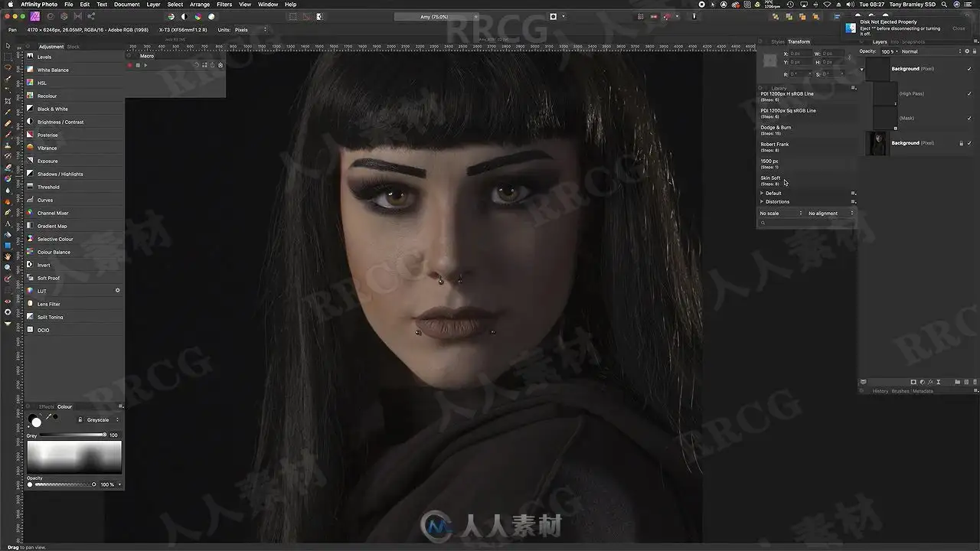The width and height of the screenshot is (980, 551).
Task: Toggle visibility of top Background layer
Action: pos(969,69)
